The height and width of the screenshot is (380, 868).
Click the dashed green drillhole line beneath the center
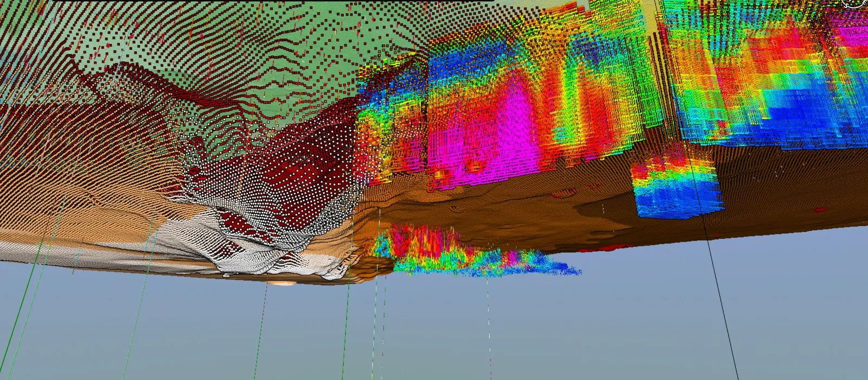click(384, 326)
